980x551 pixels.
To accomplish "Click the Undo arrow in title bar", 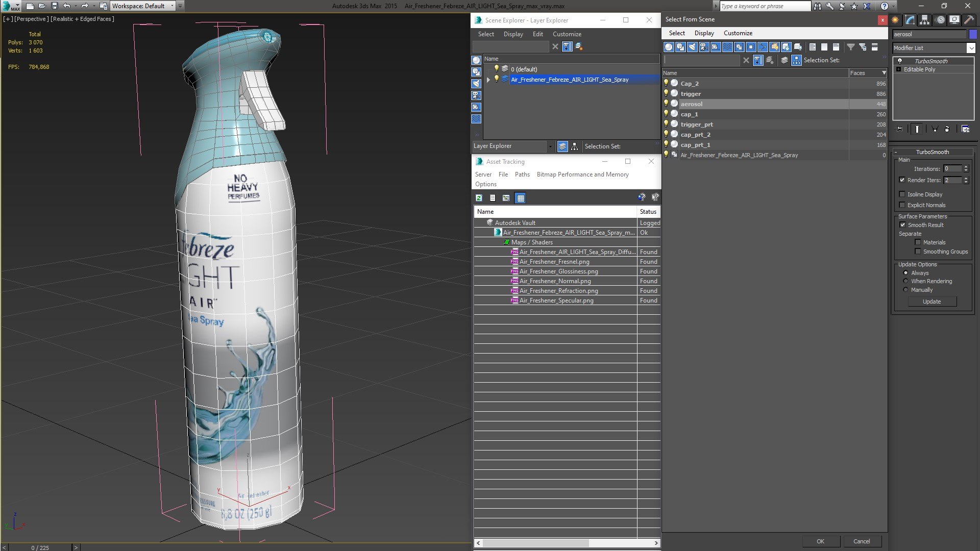I will (67, 6).
